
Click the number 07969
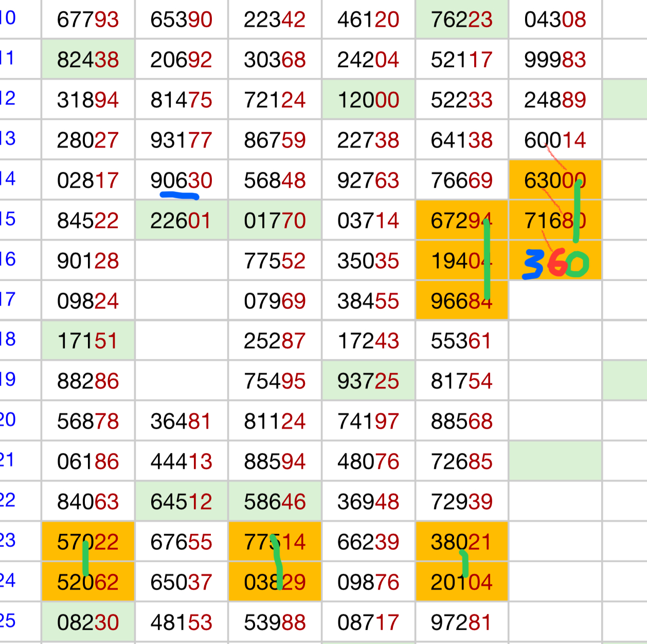pyautogui.click(x=275, y=301)
